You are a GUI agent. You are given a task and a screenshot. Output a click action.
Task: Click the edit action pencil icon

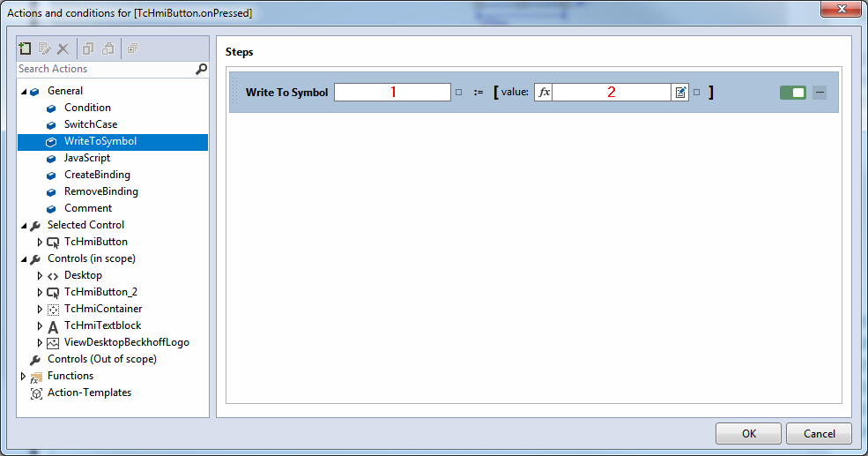[x=44, y=49]
